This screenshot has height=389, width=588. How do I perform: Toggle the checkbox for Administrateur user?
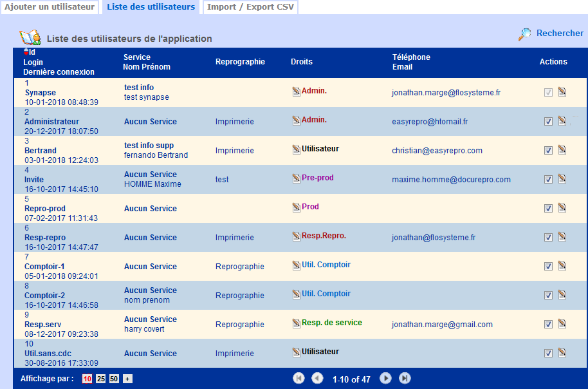[x=548, y=121]
